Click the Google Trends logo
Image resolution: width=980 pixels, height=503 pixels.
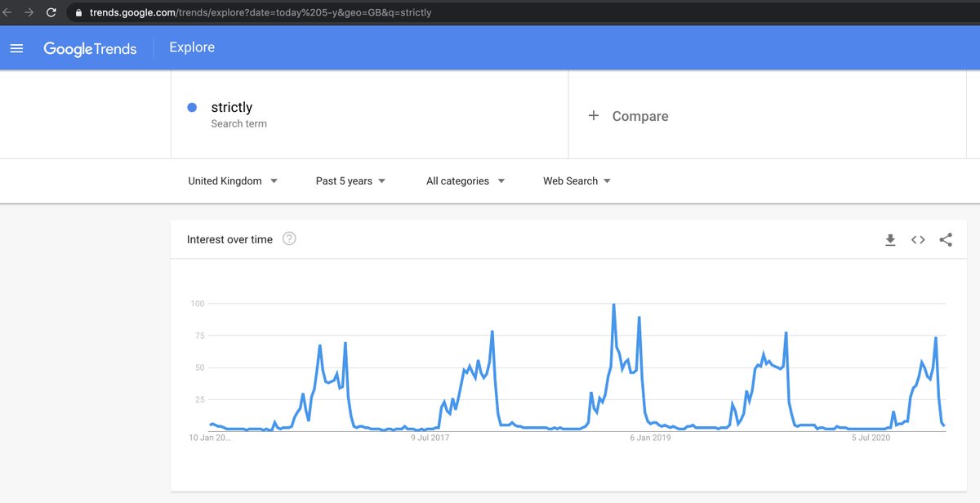91,49
